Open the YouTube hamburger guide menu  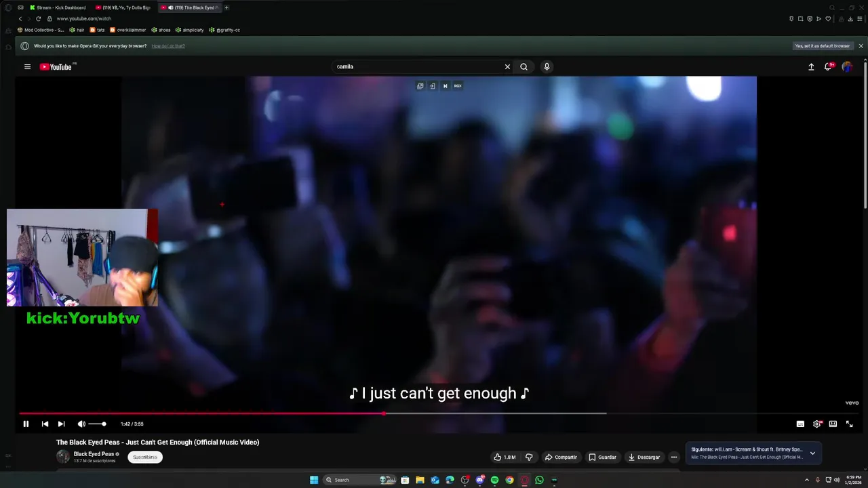click(x=27, y=66)
